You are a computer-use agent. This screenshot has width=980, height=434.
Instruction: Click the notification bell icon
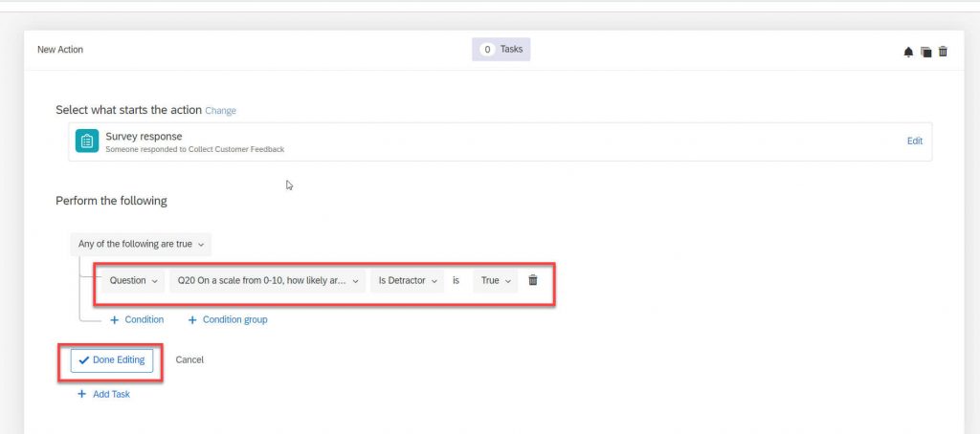(908, 52)
